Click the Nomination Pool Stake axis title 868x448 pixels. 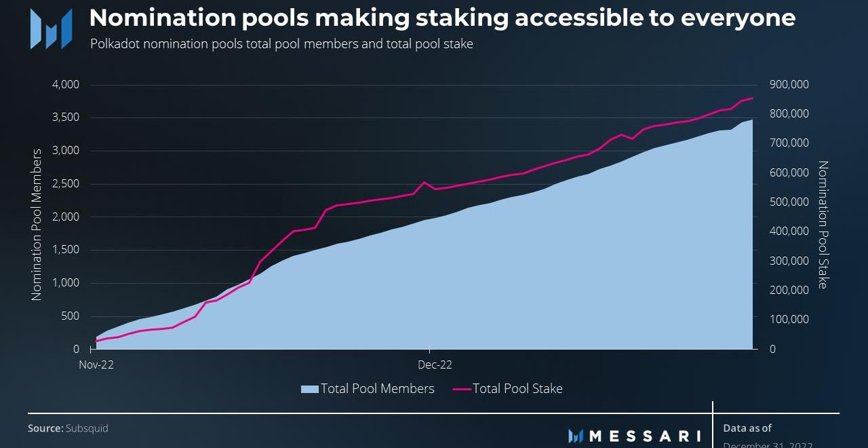[823, 224]
